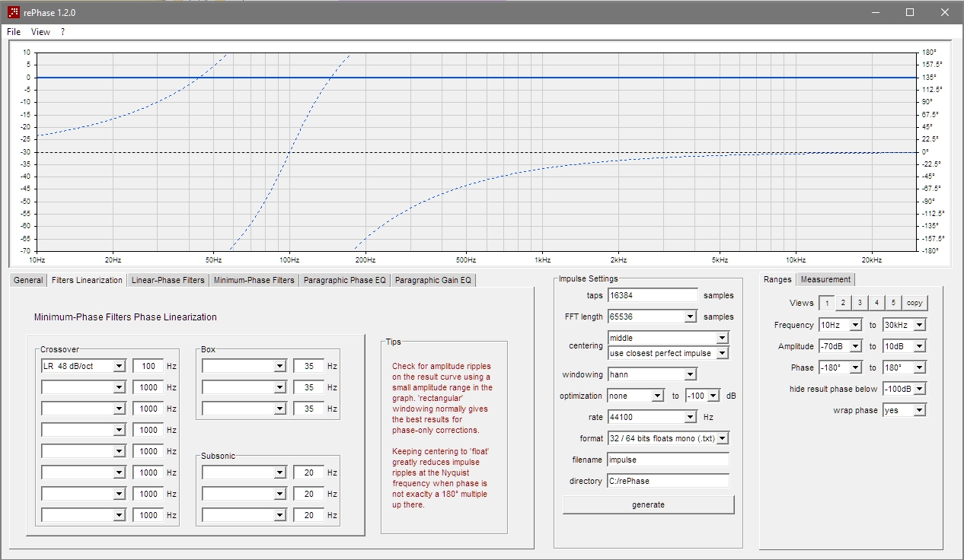964x560 pixels.
Task: Maximize the rePhase window
Action: click(910, 12)
